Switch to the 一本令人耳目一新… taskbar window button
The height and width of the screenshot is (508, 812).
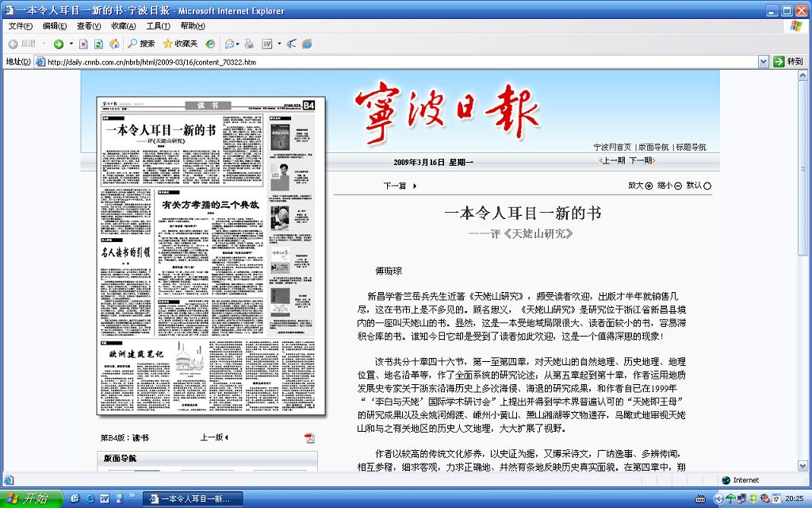[x=193, y=498]
